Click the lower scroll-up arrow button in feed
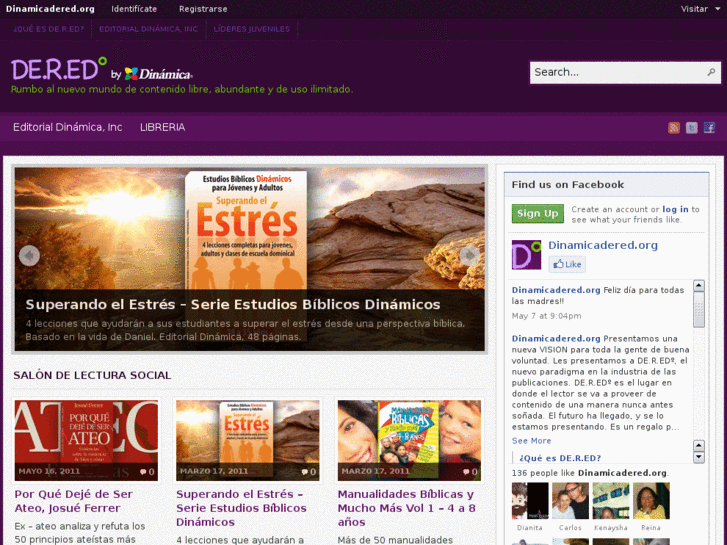This screenshot has width=727, height=545. pos(699,446)
